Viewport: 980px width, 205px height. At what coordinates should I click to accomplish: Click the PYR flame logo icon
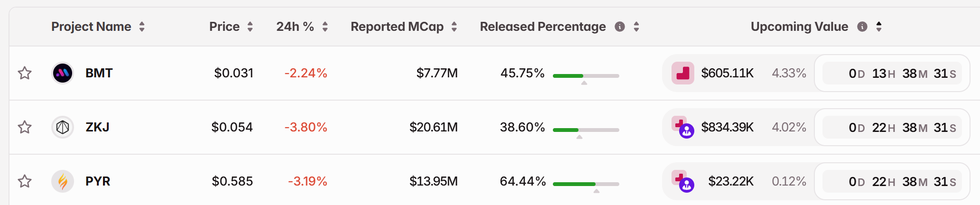(x=63, y=181)
